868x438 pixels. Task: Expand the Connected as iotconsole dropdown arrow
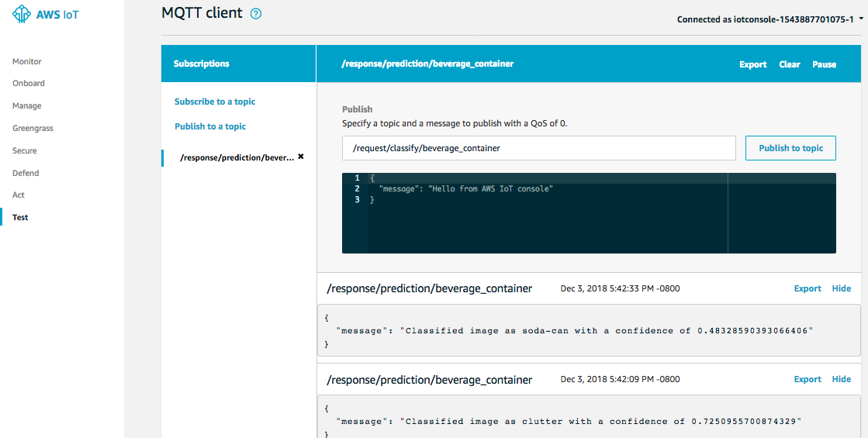[861, 19]
